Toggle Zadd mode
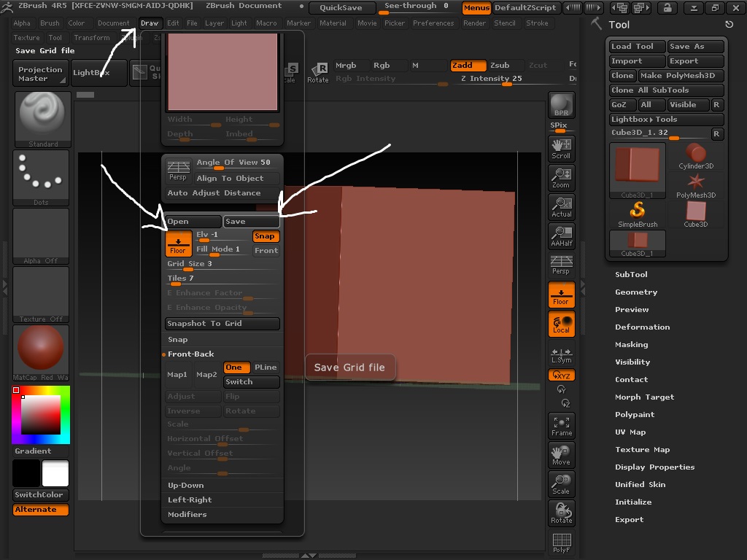The image size is (747, 560). 468,65
